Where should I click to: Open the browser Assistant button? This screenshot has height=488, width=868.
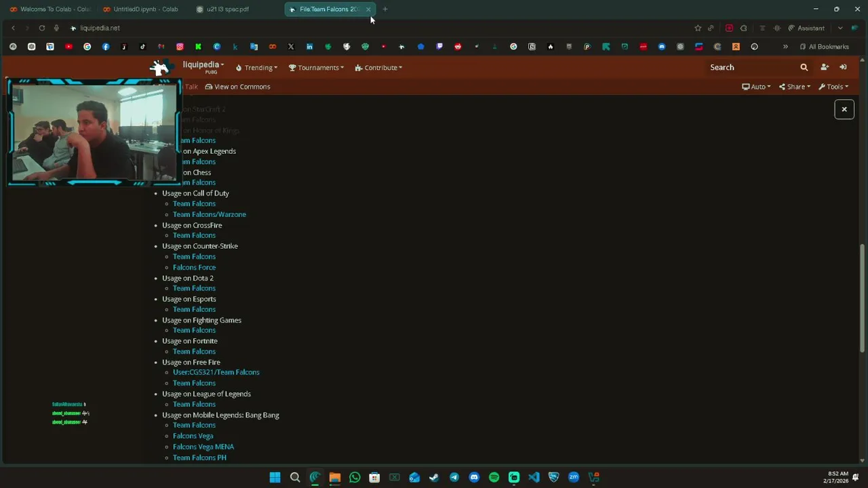tap(806, 28)
